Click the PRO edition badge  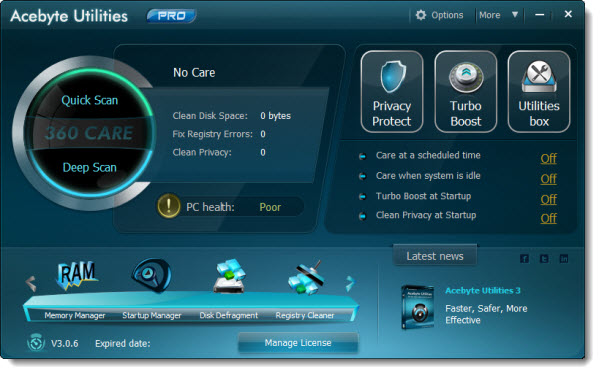[x=171, y=16]
